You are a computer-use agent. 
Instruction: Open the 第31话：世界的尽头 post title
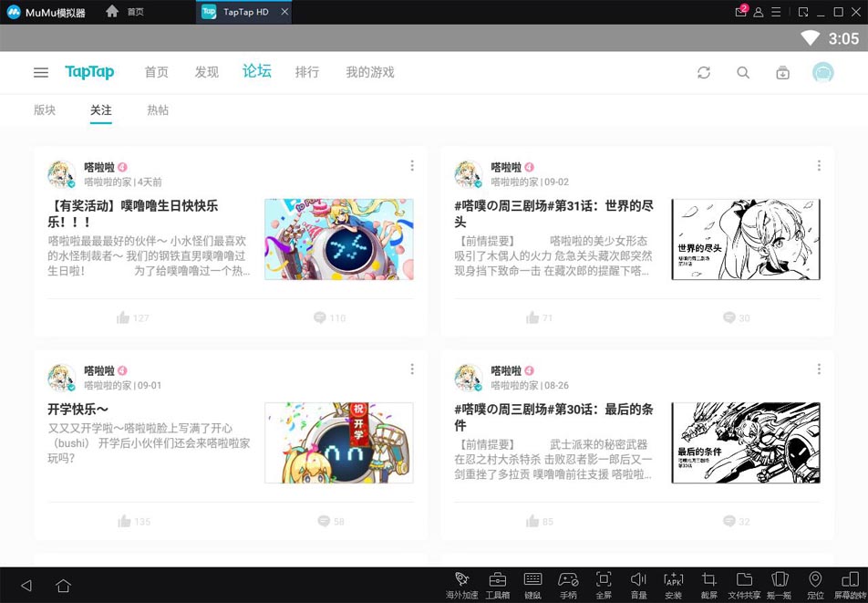coord(553,213)
